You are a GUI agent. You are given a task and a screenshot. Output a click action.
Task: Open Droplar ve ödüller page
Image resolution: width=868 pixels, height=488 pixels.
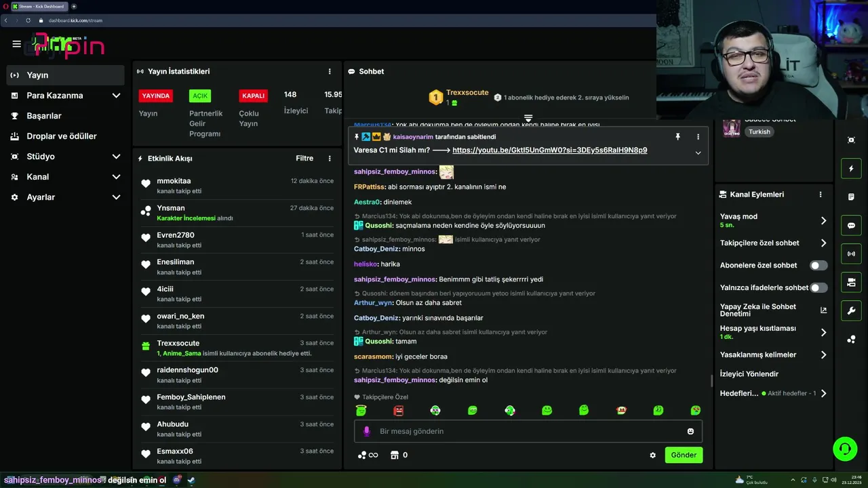pyautogui.click(x=65, y=136)
